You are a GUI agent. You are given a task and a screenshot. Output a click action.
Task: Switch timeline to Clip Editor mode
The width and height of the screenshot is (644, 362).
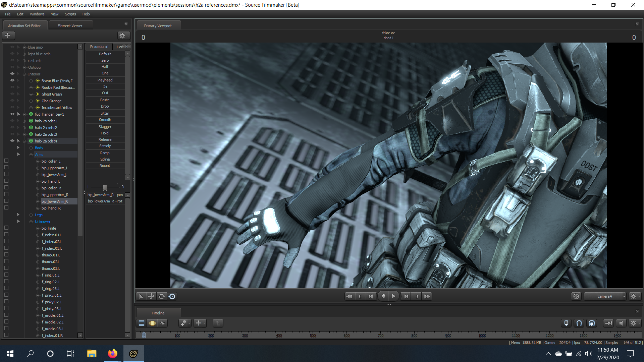pyautogui.click(x=142, y=323)
